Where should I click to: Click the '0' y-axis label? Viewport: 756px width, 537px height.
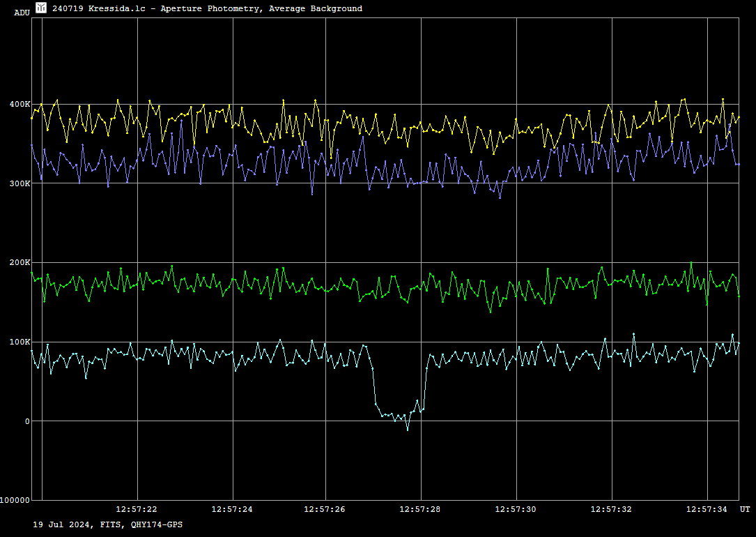(27, 422)
